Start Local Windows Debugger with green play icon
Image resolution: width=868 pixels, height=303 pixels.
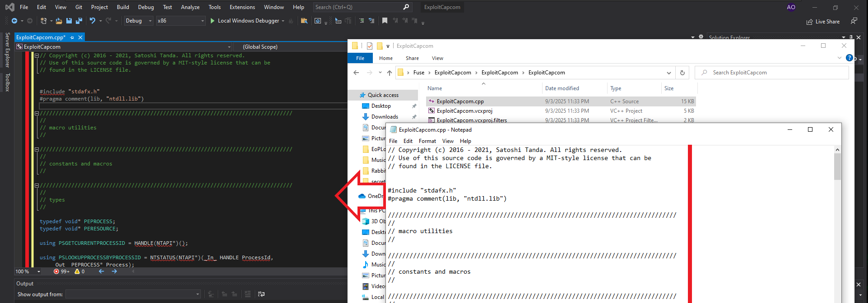point(213,21)
